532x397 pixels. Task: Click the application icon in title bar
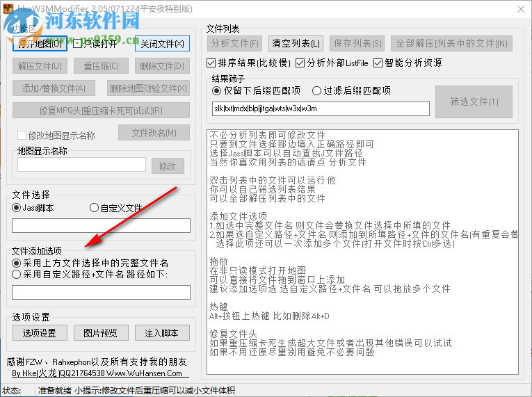(8, 8)
